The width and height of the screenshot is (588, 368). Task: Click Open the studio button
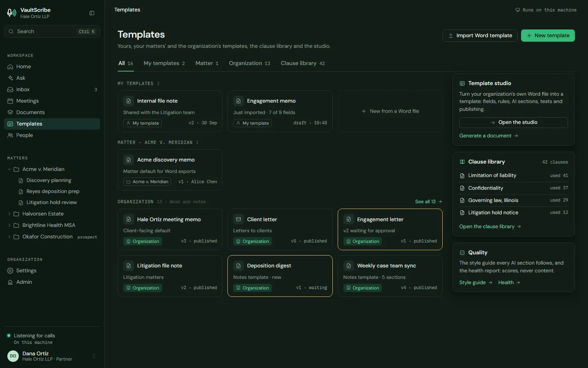pos(514,123)
